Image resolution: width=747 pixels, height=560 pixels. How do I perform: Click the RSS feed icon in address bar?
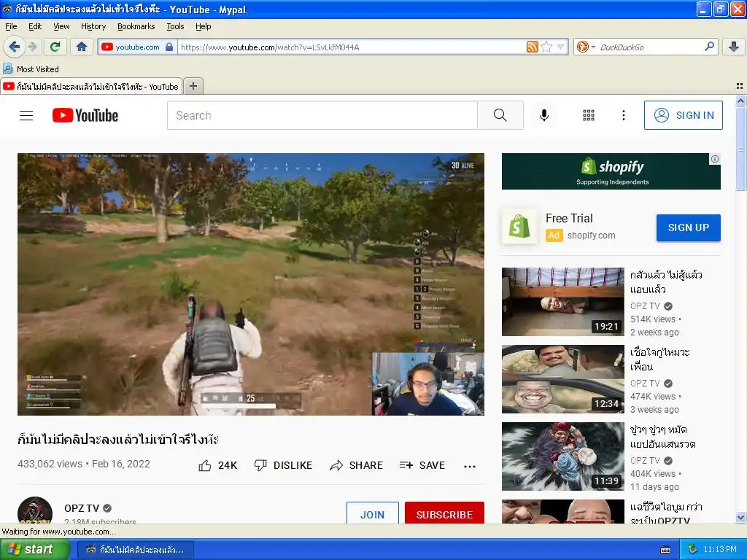532,47
